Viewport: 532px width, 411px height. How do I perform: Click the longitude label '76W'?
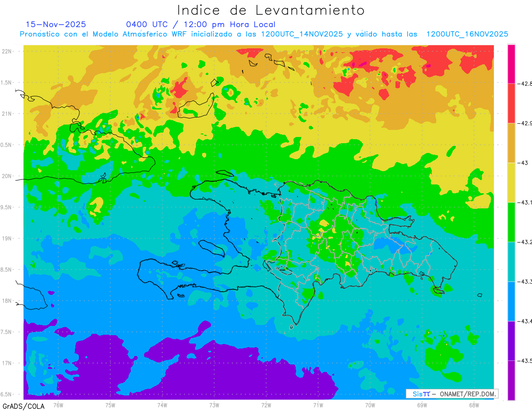click(58, 405)
